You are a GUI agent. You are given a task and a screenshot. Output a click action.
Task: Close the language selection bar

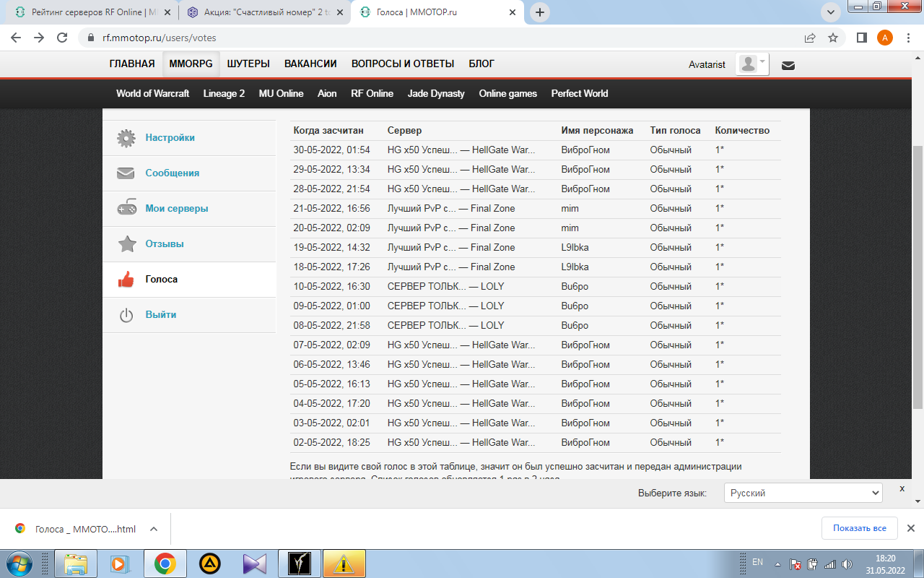click(902, 489)
